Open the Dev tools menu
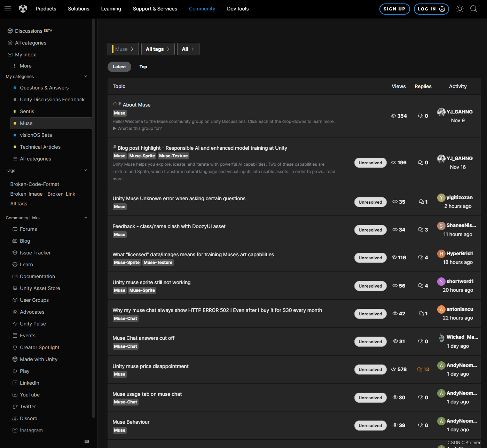 (x=238, y=9)
